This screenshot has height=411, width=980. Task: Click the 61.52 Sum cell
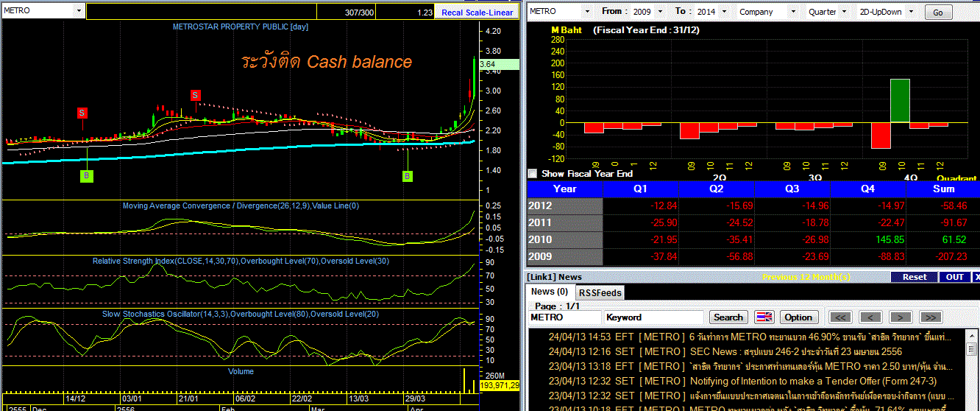[x=942, y=239]
